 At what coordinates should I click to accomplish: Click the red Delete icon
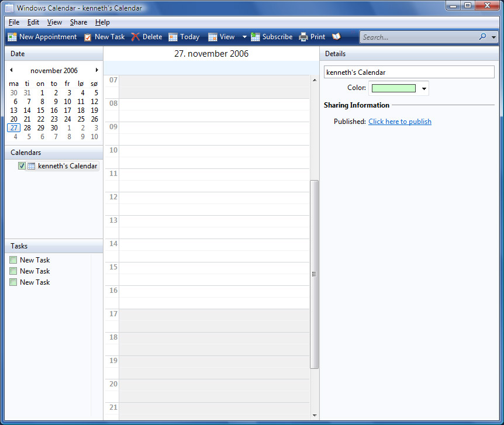pyautogui.click(x=135, y=37)
